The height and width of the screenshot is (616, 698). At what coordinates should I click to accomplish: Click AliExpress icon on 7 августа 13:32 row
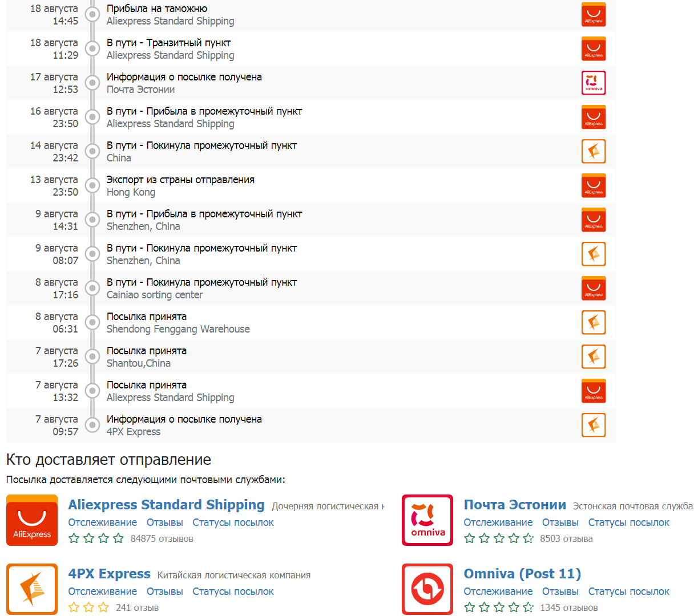click(x=594, y=391)
